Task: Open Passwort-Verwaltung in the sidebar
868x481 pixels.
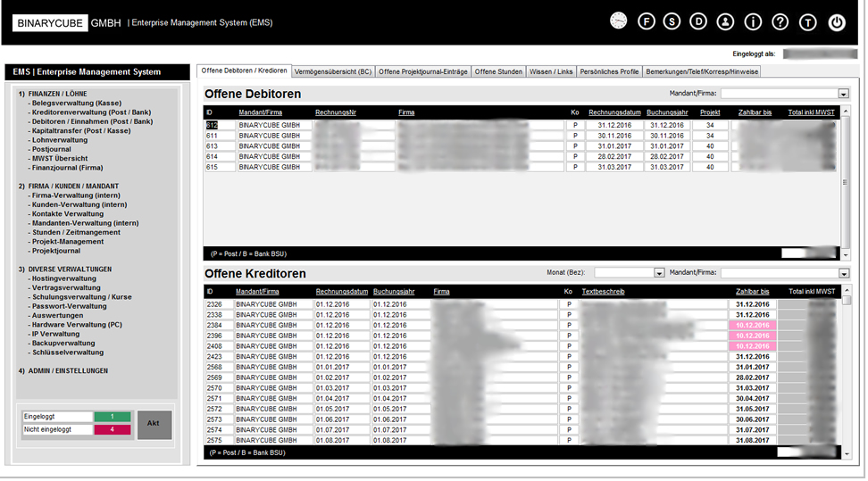Action: click(68, 306)
